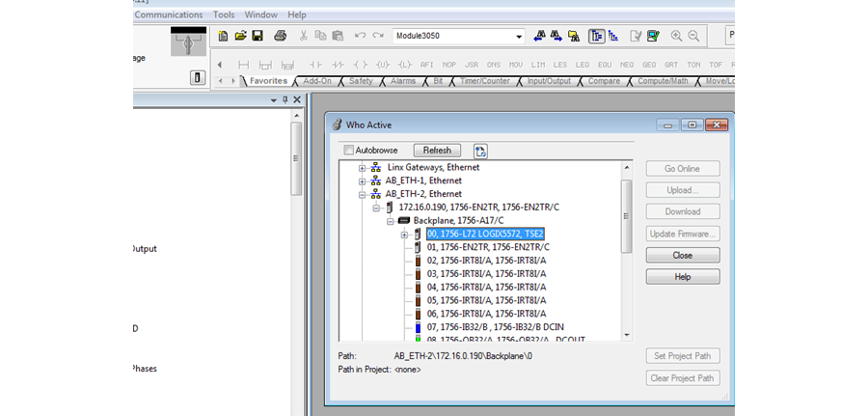Switch to the Alarms instruction tab
The width and height of the screenshot is (868, 416).
403,81
